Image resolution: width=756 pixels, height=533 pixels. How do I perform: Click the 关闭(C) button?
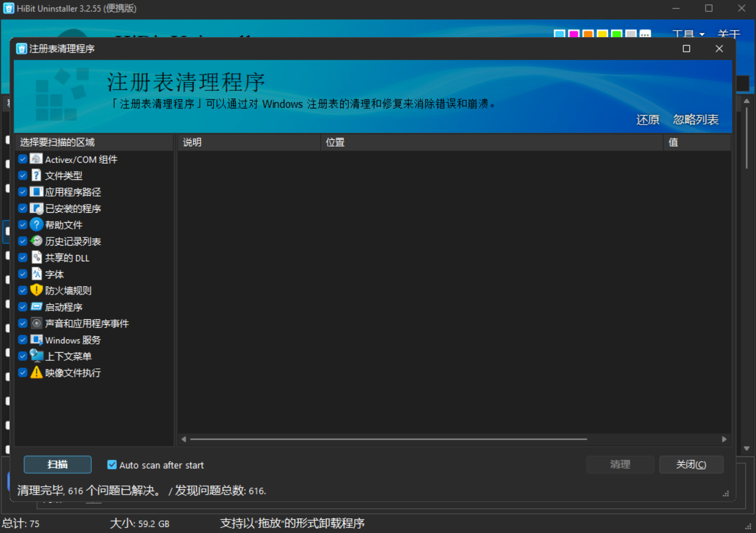[691, 464]
